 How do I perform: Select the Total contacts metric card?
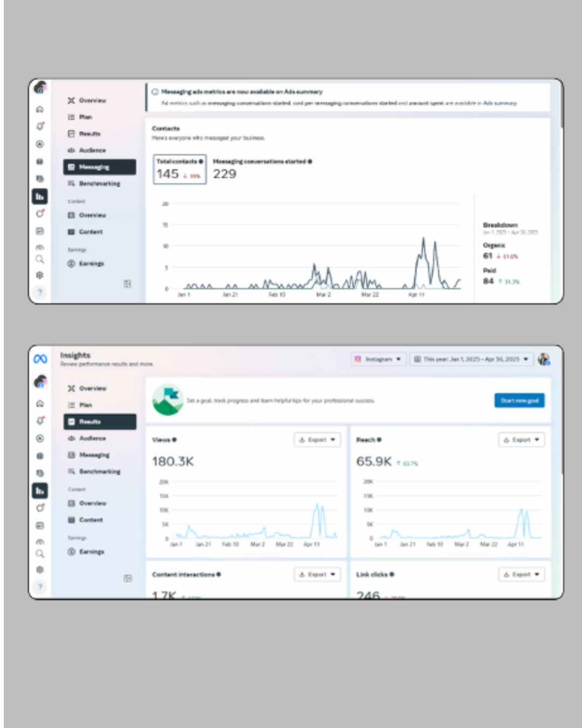(179, 169)
